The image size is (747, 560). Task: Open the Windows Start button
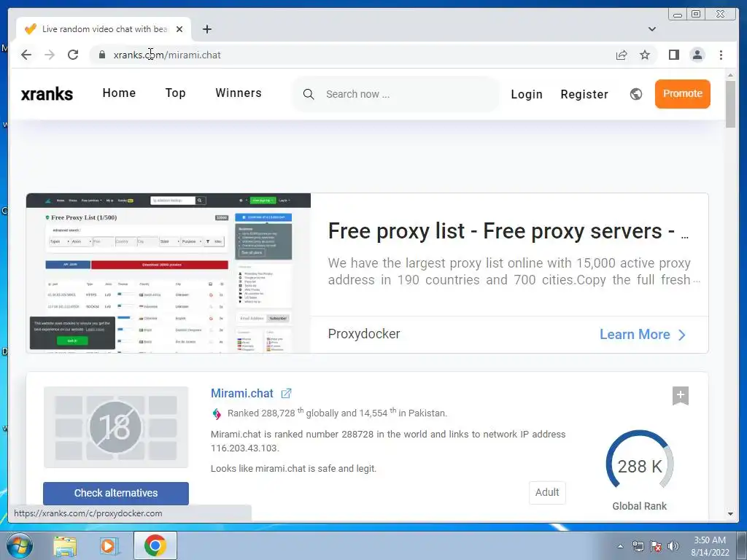pyautogui.click(x=20, y=545)
